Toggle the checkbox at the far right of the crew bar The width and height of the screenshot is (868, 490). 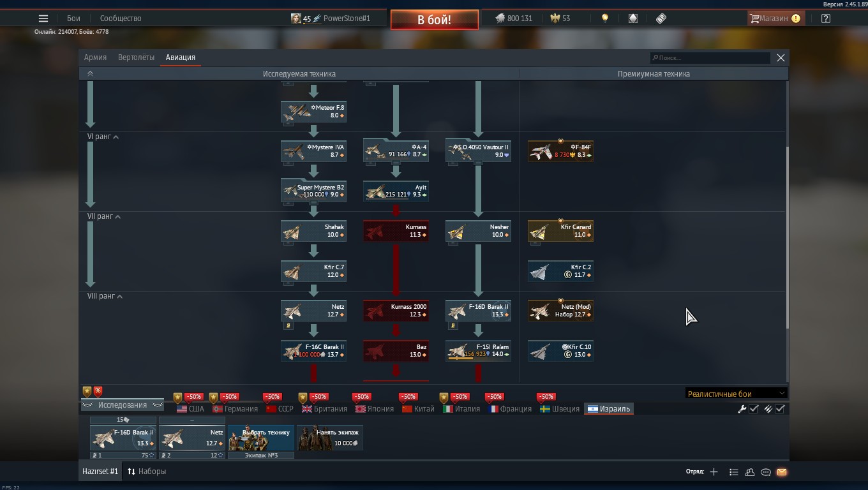[x=780, y=409]
